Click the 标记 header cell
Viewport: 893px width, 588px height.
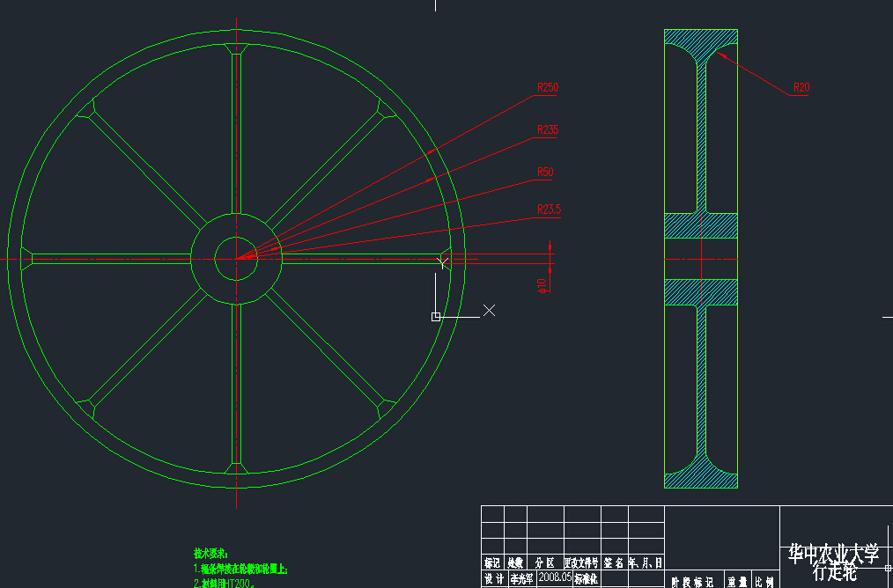(492, 563)
